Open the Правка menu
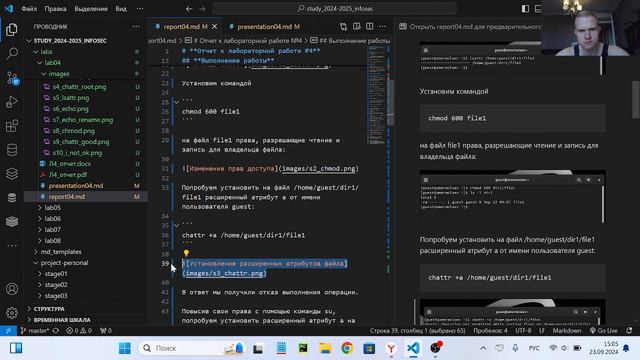The image size is (640, 360). pos(56,9)
